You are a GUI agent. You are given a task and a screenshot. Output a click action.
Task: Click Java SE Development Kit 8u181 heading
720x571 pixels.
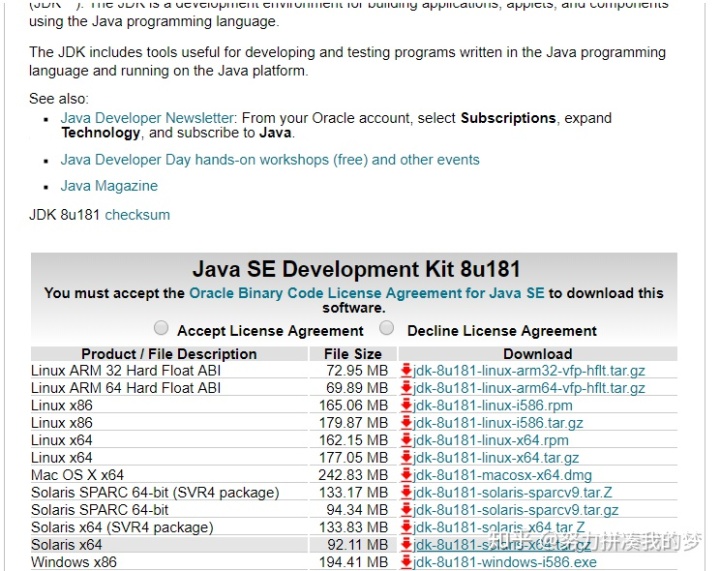(x=356, y=269)
